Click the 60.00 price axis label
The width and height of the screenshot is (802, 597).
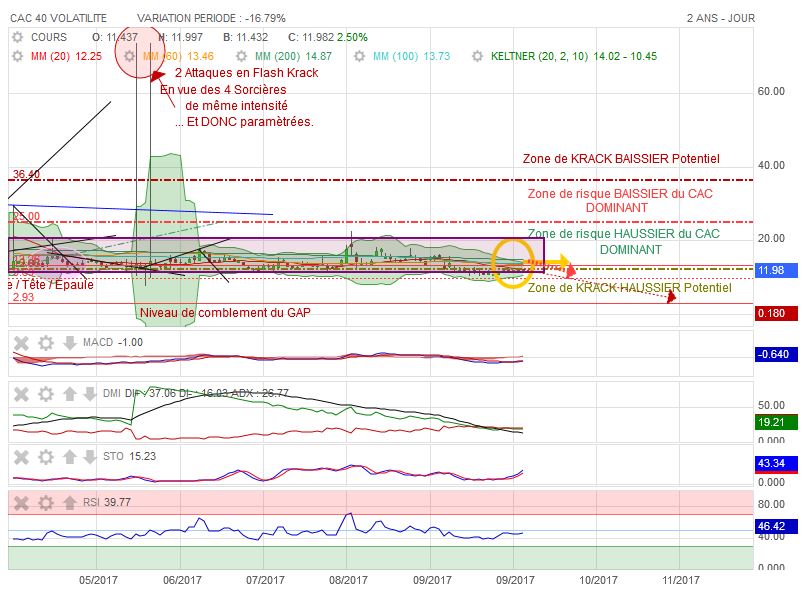pyautogui.click(x=771, y=92)
